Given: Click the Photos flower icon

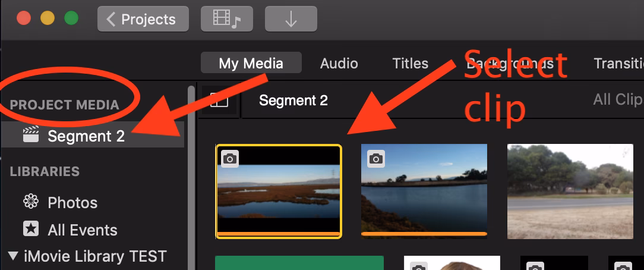Looking at the screenshot, I should (x=31, y=202).
